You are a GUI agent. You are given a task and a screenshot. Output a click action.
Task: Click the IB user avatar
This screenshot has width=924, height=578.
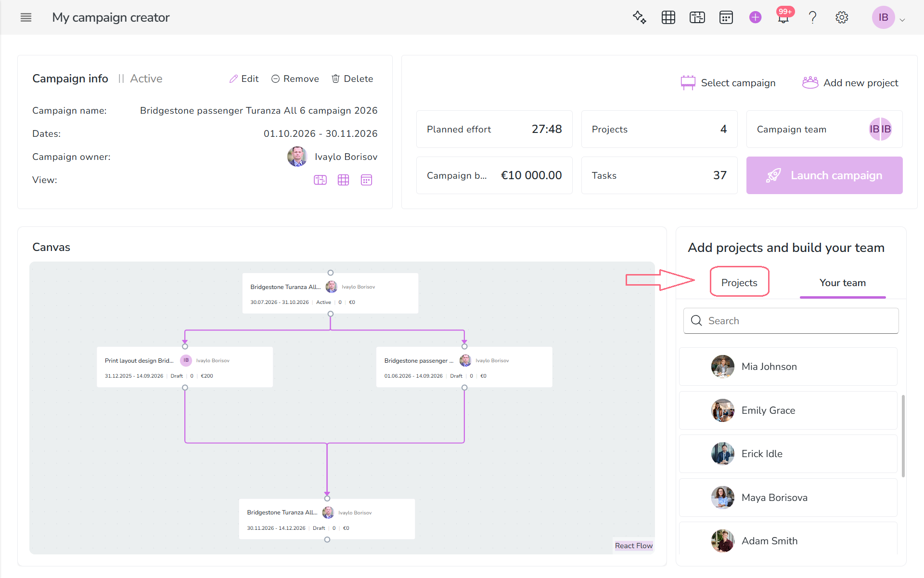pyautogui.click(x=884, y=17)
